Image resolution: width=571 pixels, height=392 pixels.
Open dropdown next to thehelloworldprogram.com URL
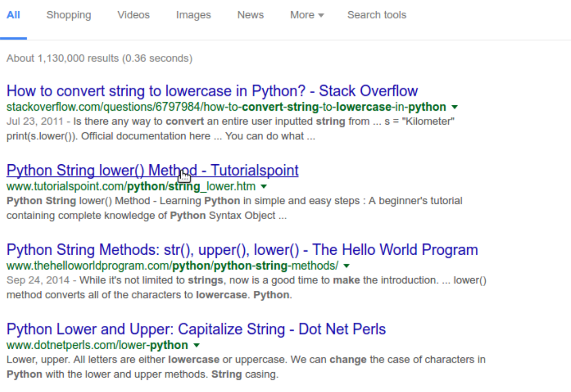[346, 265]
